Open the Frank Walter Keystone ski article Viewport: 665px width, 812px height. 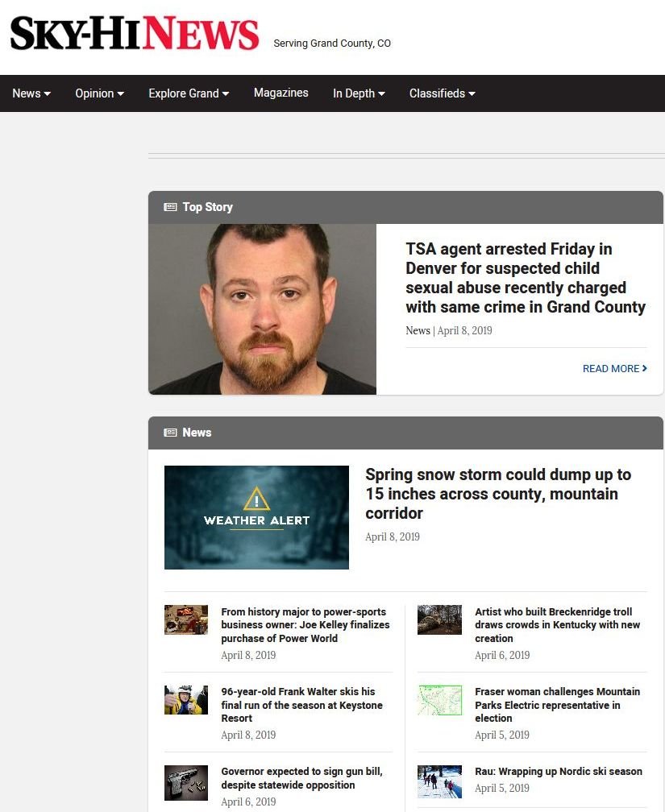301,705
